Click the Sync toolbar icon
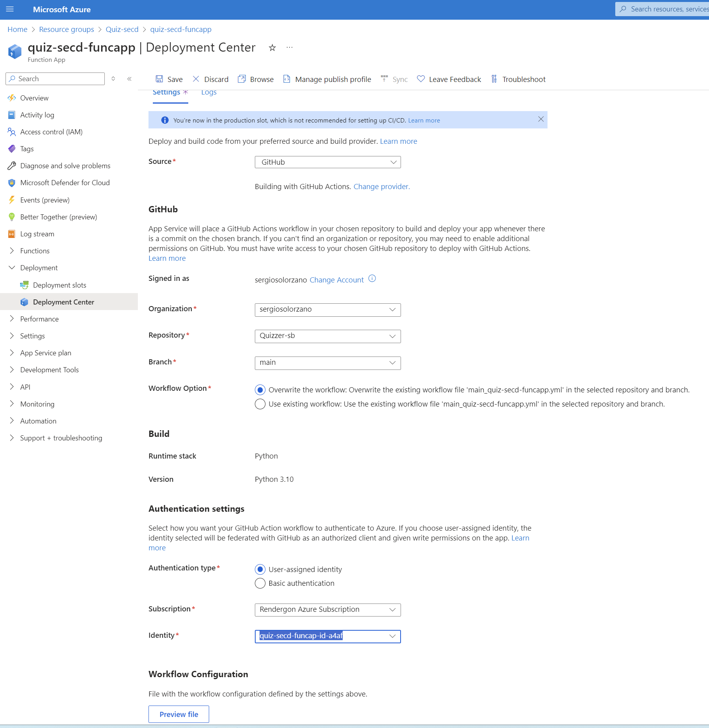 (x=384, y=79)
